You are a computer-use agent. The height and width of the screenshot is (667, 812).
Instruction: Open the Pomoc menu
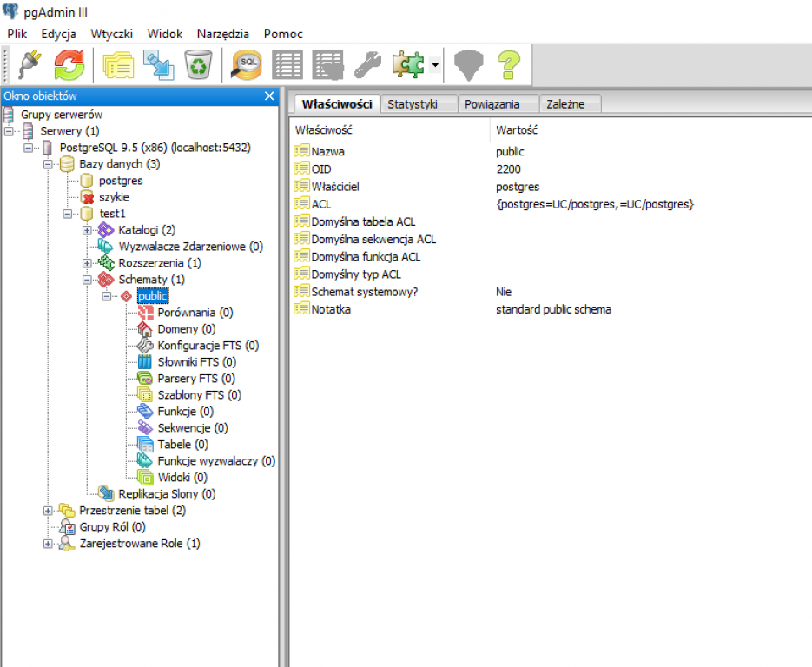coord(283,34)
